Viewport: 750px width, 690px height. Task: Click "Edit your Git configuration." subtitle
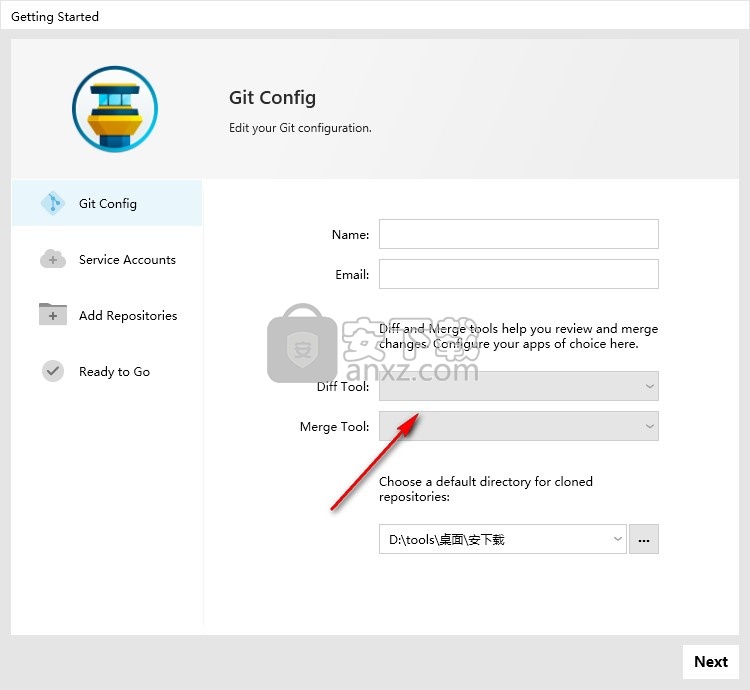[300, 128]
